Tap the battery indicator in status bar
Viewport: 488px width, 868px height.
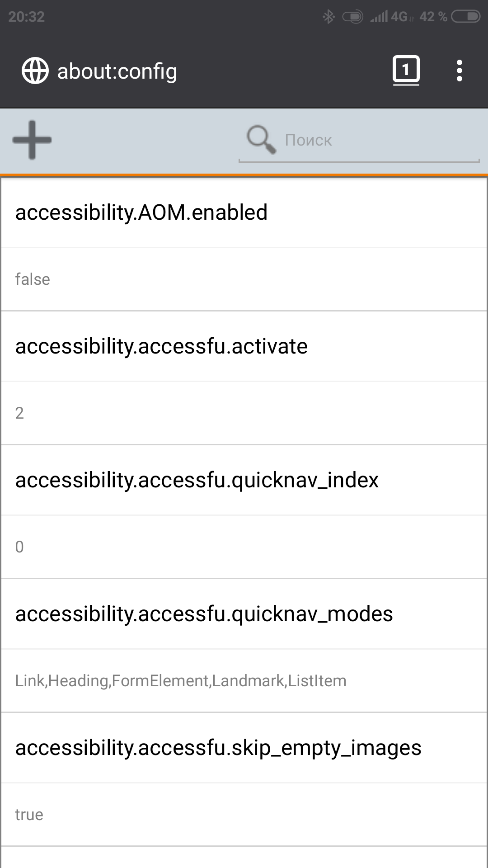click(466, 17)
